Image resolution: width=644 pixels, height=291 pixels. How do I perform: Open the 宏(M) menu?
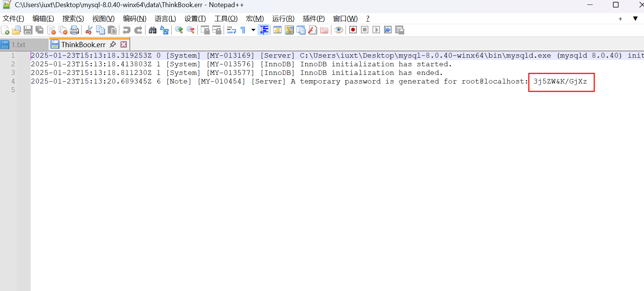[x=255, y=19]
